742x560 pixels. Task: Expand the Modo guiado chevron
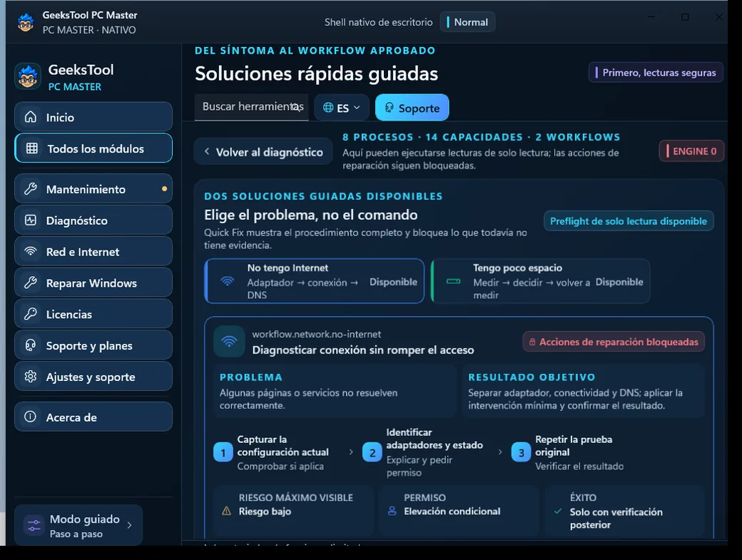(x=129, y=525)
